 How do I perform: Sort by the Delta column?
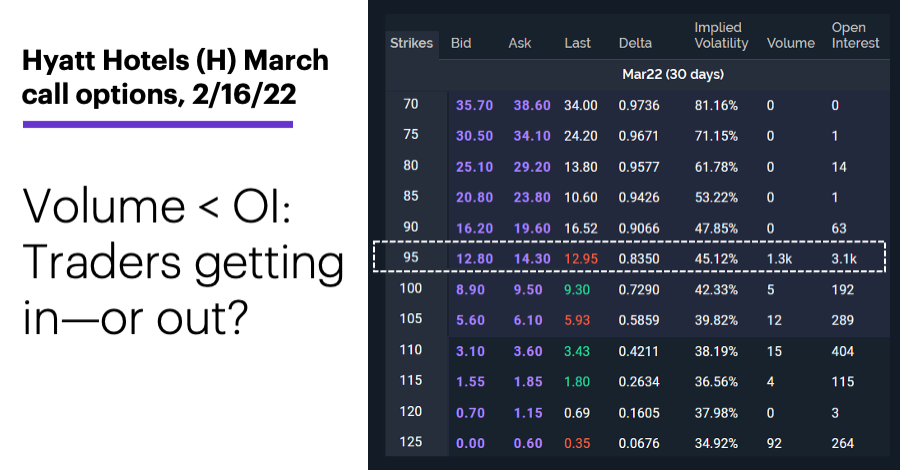[x=635, y=44]
